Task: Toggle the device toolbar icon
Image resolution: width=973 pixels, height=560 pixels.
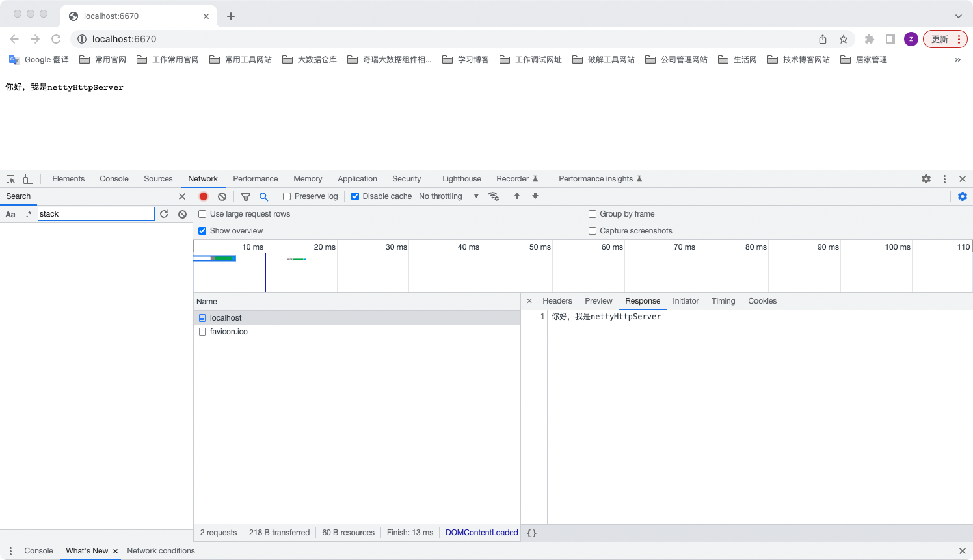Action: tap(28, 179)
